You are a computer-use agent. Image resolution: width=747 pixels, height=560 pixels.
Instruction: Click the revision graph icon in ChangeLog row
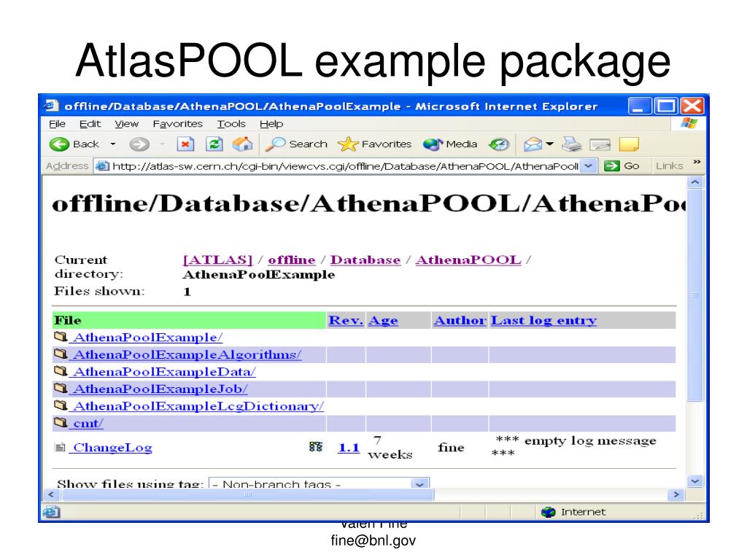315,447
